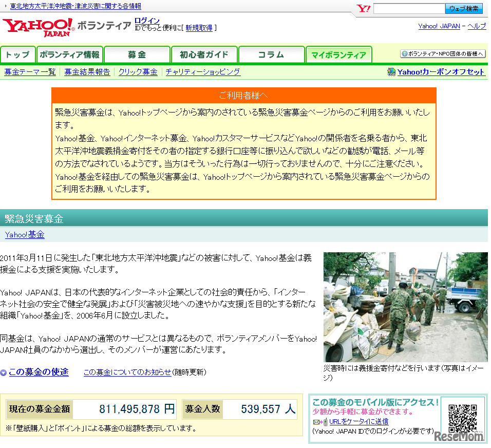Open チャリティーショッピング submenu link
491x448 pixels.
(202, 72)
